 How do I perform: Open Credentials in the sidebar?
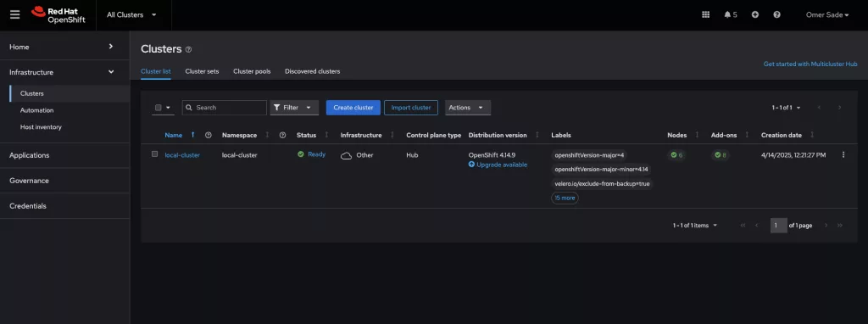click(64, 206)
